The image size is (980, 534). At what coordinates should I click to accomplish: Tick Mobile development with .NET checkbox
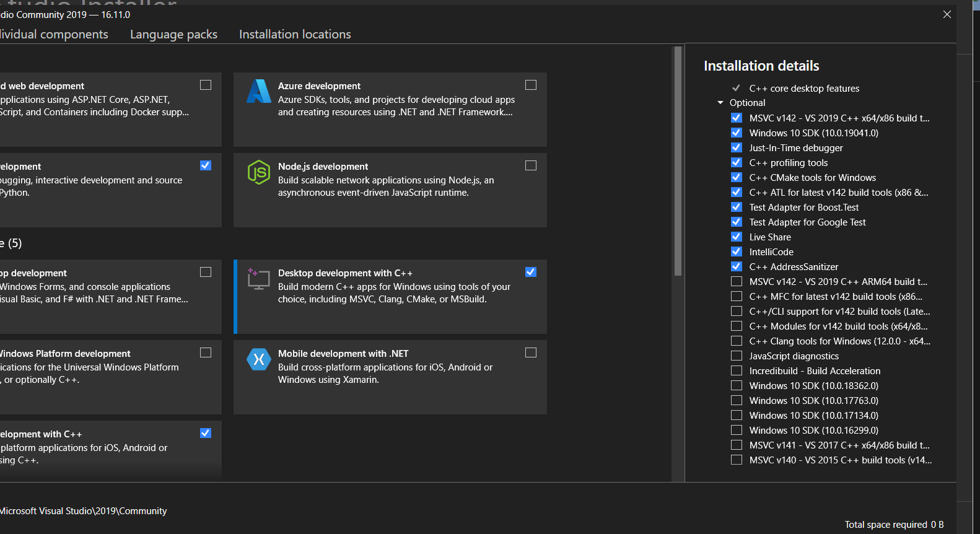pos(531,352)
